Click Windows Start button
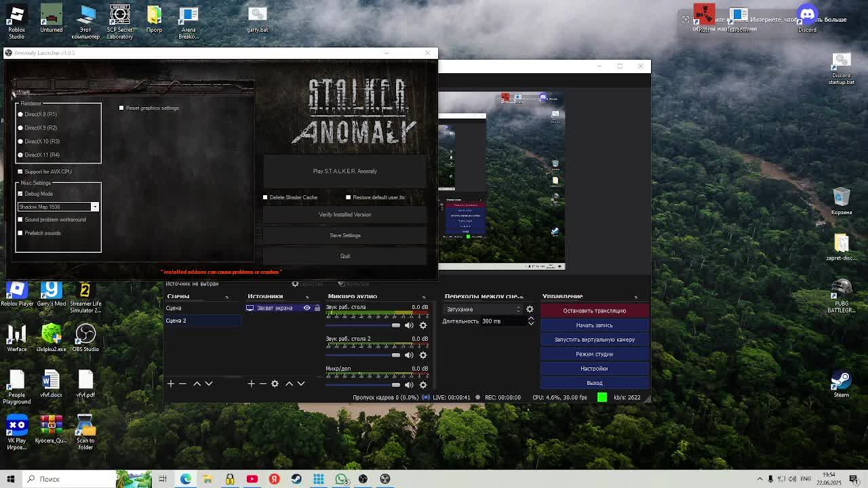Screen dimensions: 868x488 [11, 479]
